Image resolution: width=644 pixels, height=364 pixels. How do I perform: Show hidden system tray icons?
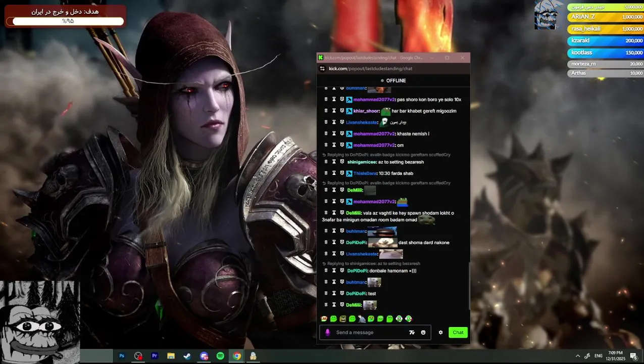coord(578,356)
